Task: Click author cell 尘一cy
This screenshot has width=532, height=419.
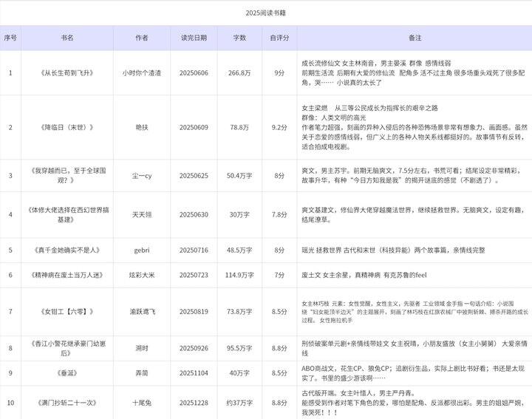Action: coord(141,176)
